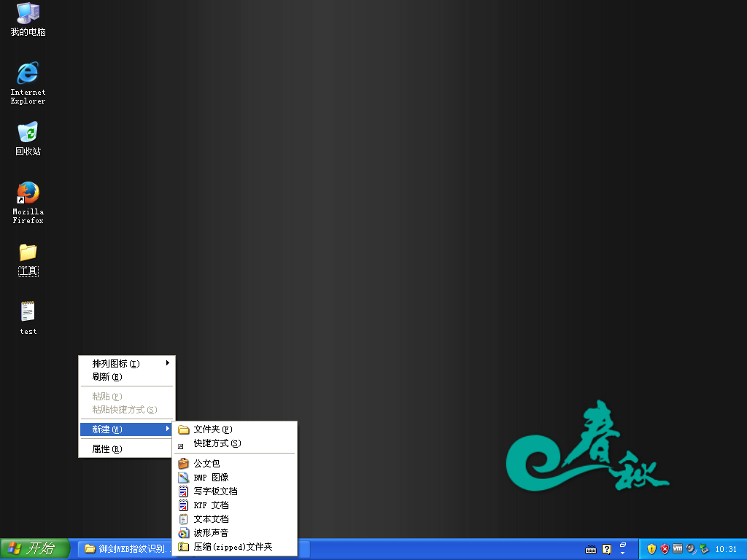Click the 10:31 taskbar clock
Viewport: 747px width, 560px height.
(x=726, y=549)
